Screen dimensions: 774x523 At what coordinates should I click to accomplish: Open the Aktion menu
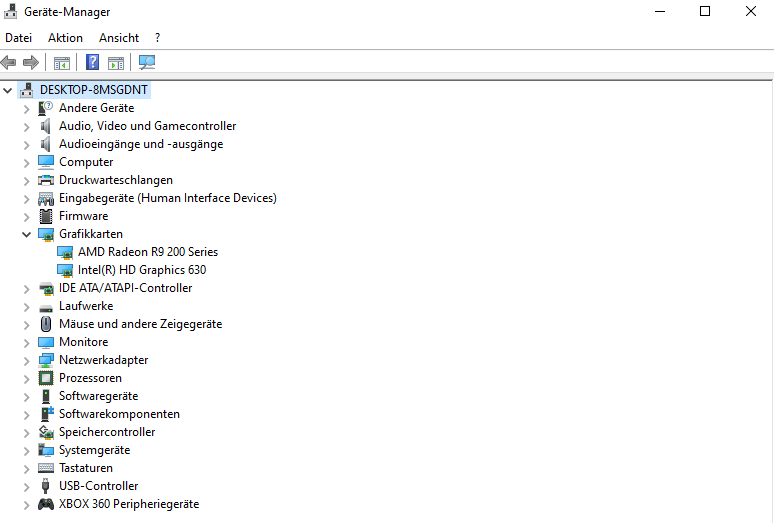65,38
